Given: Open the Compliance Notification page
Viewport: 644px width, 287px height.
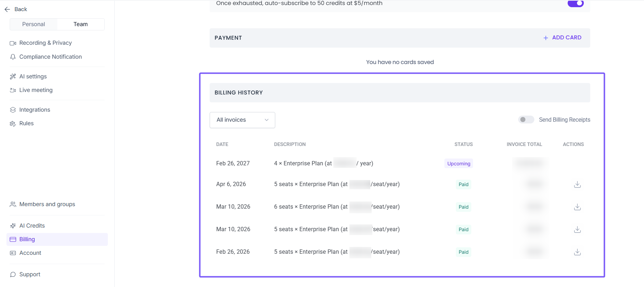Looking at the screenshot, I should pyautogui.click(x=51, y=57).
